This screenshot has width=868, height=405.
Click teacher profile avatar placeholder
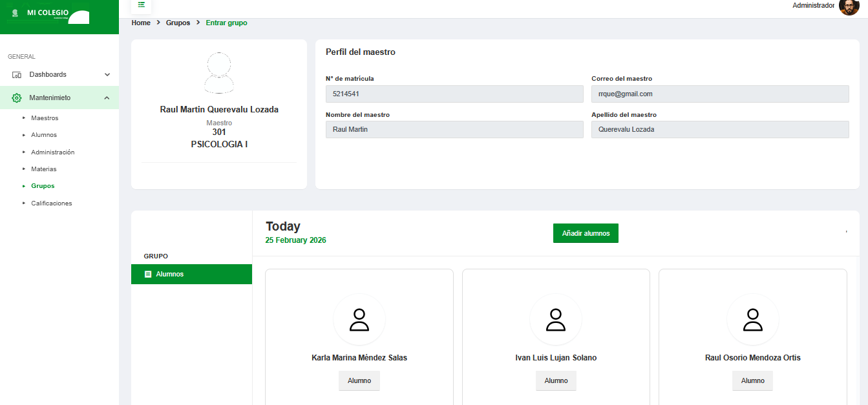click(218, 73)
